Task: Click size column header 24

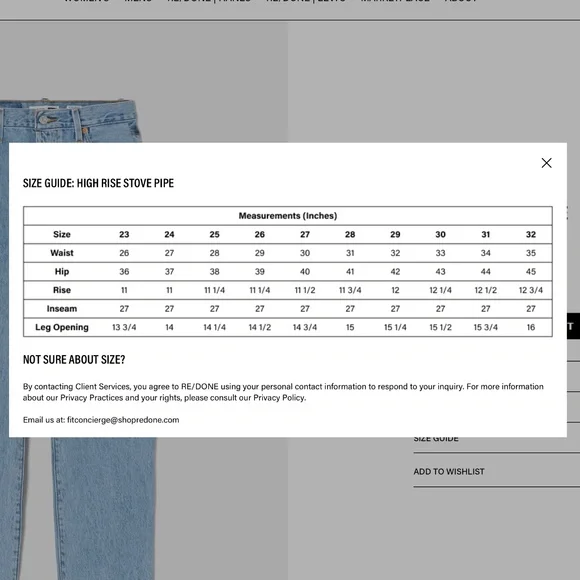Action: click(169, 234)
